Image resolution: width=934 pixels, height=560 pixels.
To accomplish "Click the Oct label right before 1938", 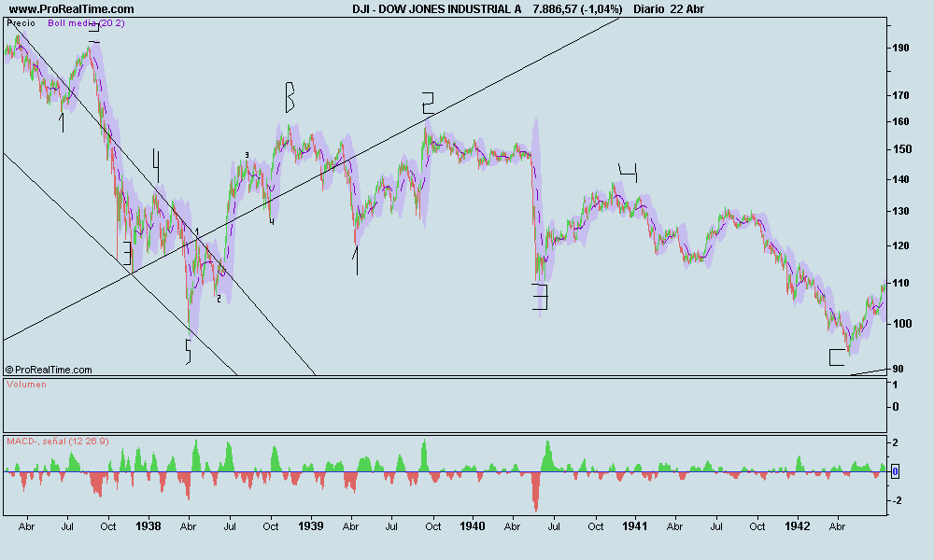I will point(107,526).
